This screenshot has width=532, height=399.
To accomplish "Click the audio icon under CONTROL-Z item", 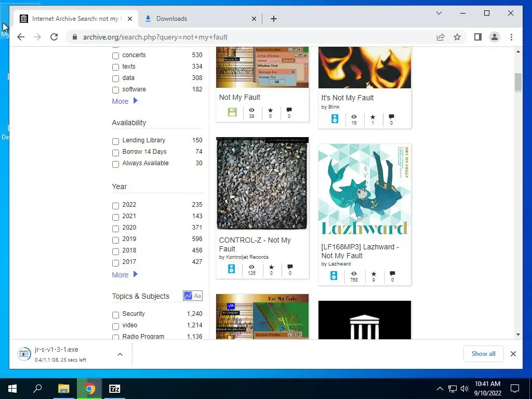I will 231,269.
